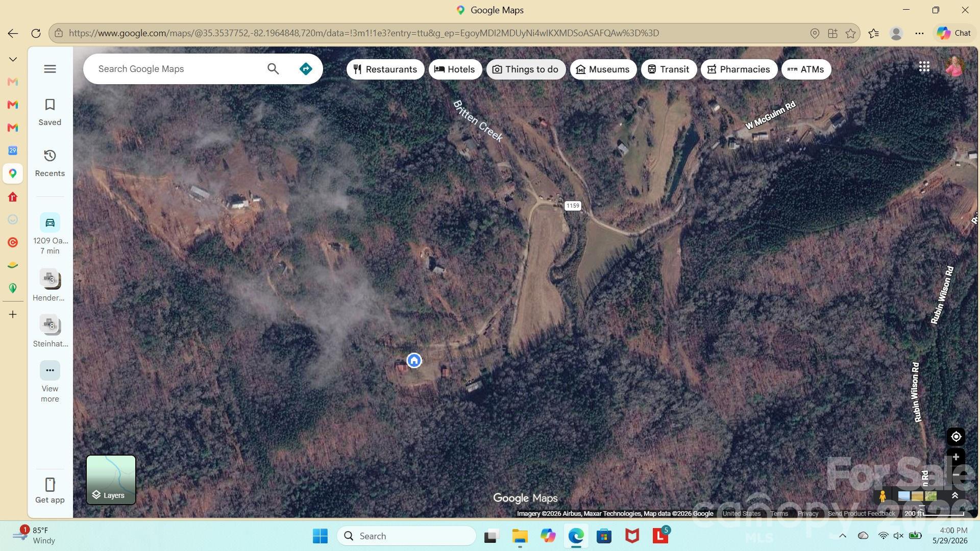Click the search magnifier icon
This screenshot has height=551, width=980.
[273, 69]
